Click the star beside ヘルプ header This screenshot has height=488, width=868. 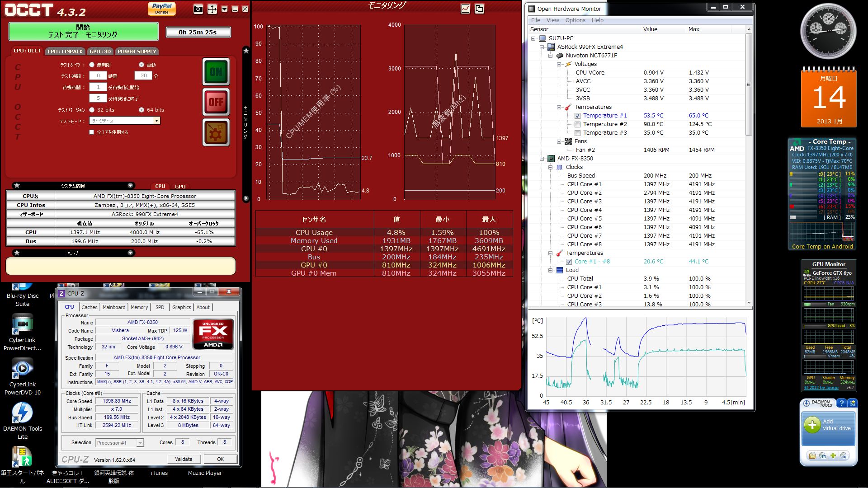(17, 253)
